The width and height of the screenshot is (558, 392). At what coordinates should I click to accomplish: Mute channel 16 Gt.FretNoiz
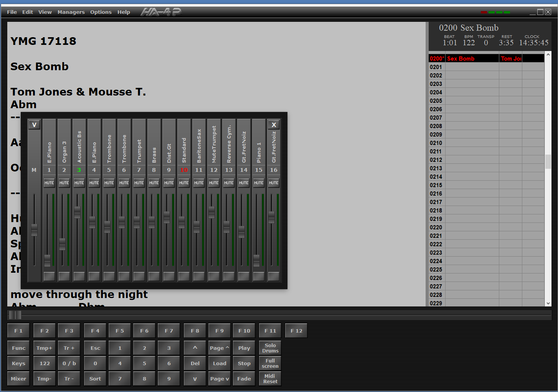click(x=274, y=183)
